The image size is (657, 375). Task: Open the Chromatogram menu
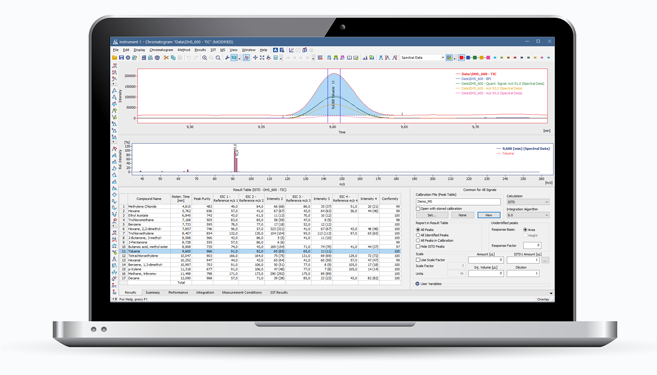161,50
